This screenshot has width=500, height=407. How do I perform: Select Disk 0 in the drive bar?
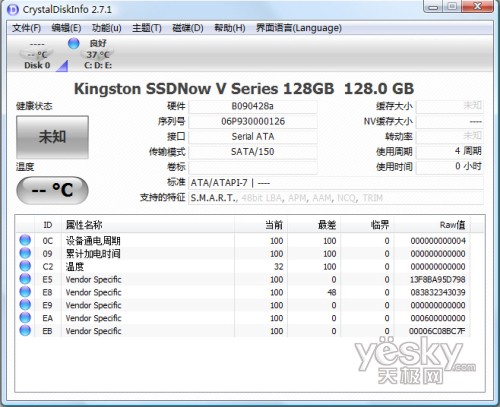click(x=37, y=54)
